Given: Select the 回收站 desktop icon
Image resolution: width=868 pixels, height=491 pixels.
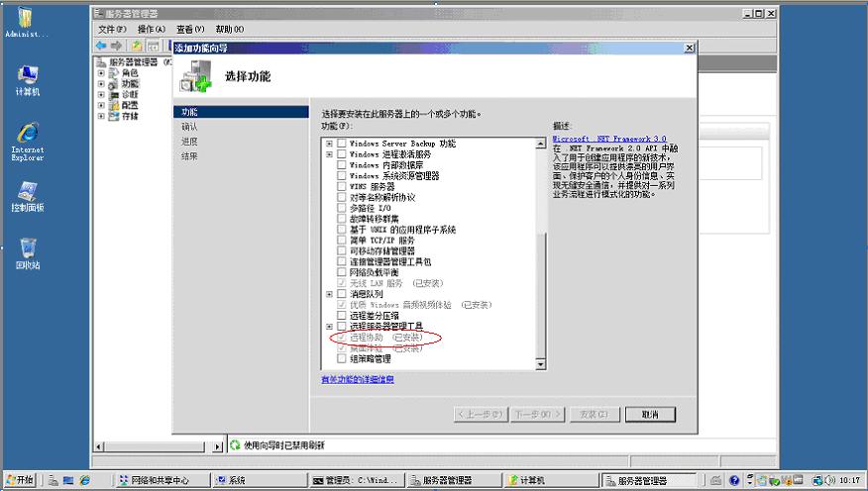Looking at the screenshot, I should coord(27,253).
